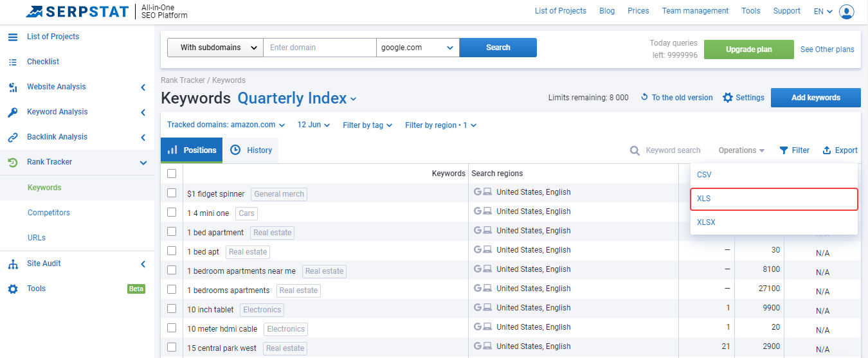Open the With subdomains dropdown

point(215,48)
